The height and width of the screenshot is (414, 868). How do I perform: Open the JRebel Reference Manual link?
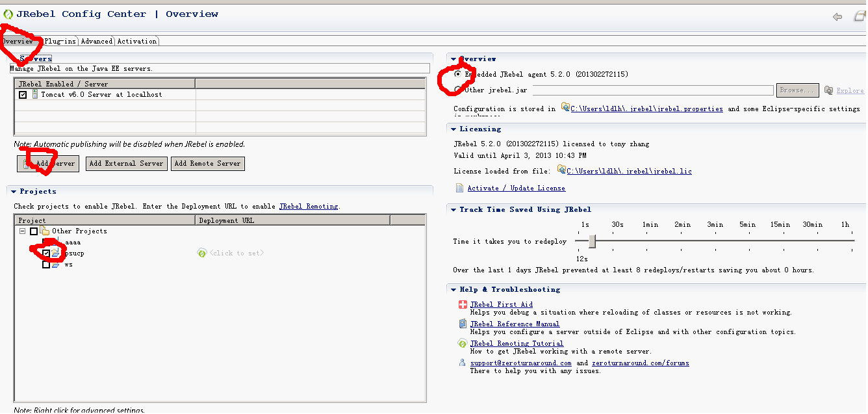tap(515, 324)
